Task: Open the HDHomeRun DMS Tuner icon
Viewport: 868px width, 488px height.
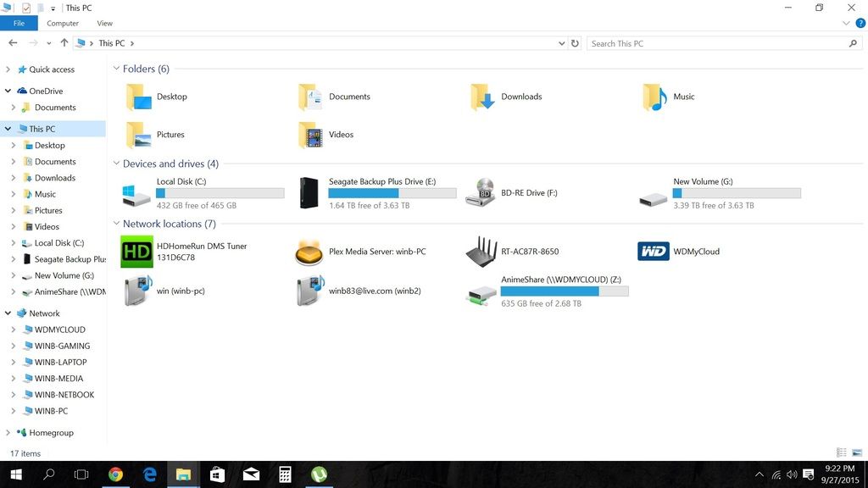Action: (x=136, y=252)
